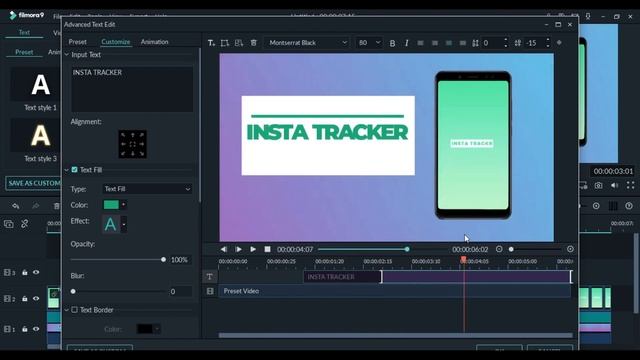Click the green fill color swatch
The width and height of the screenshot is (640, 360).
point(111,205)
